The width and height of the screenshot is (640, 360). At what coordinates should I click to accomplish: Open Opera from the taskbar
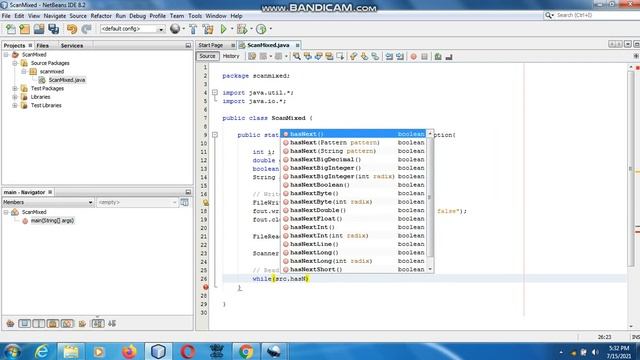tap(187, 351)
